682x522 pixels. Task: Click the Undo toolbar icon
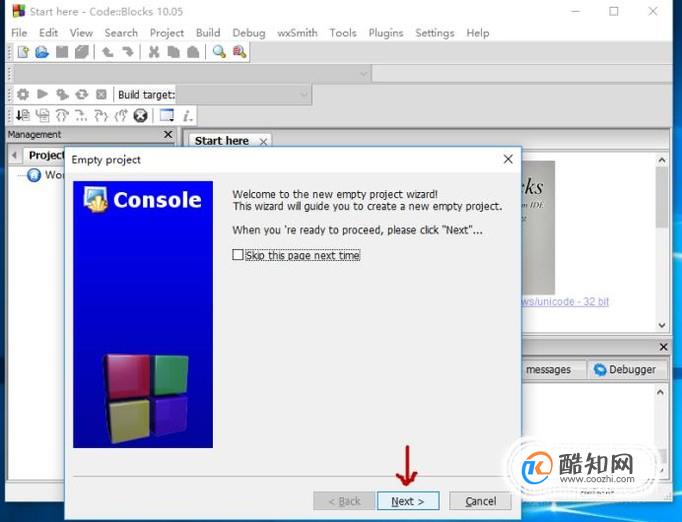(x=107, y=52)
